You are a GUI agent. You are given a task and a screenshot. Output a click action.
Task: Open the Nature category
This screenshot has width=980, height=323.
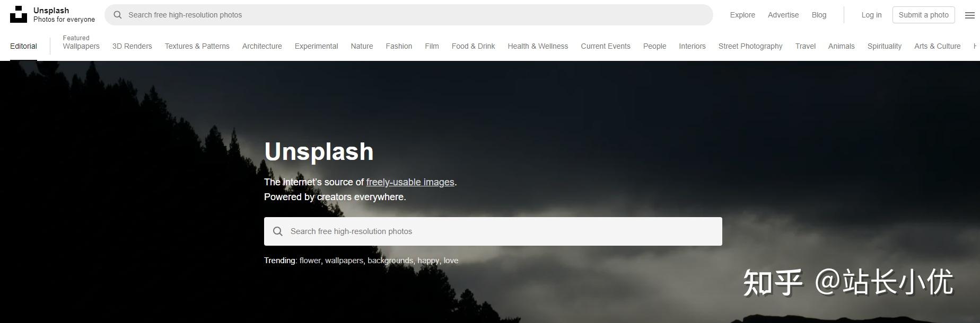pyautogui.click(x=362, y=46)
